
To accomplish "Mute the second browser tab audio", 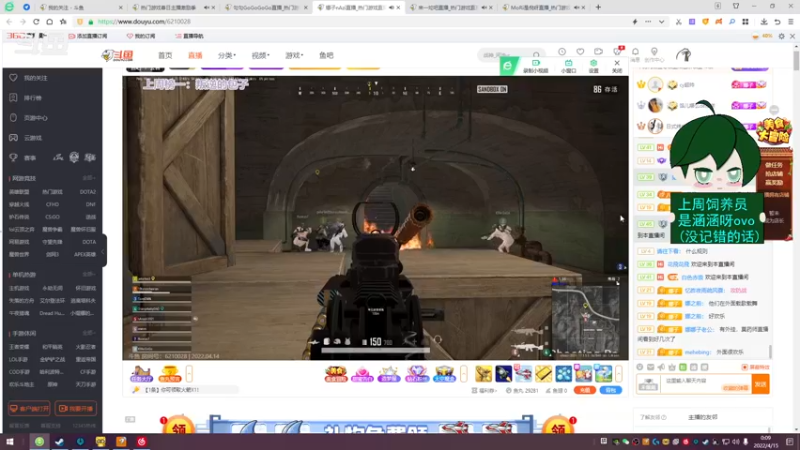I will pos(206,8).
